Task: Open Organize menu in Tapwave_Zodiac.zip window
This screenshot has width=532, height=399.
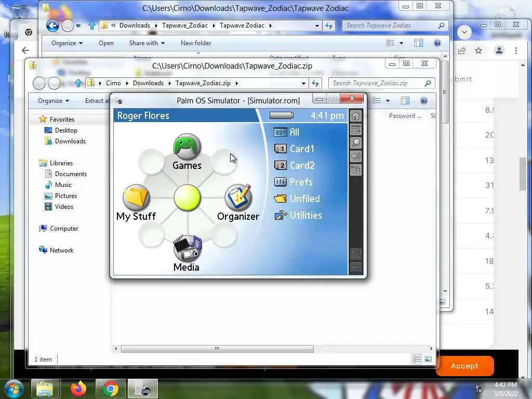Action: [54, 101]
